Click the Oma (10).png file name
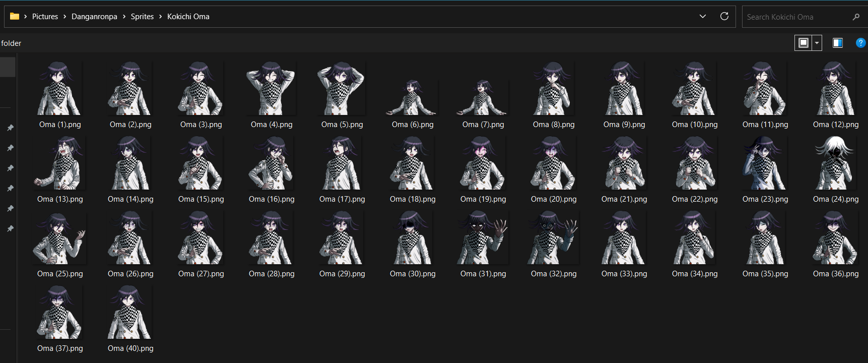 pyautogui.click(x=695, y=125)
